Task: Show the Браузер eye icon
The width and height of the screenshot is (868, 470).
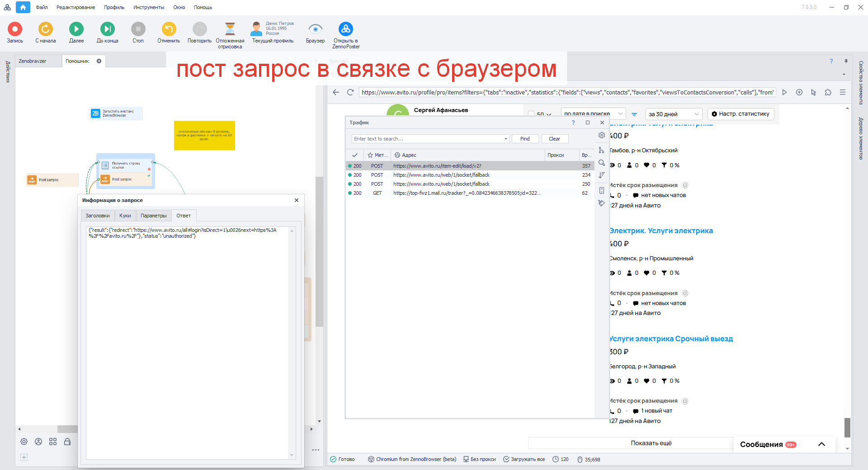Action: (x=315, y=29)
